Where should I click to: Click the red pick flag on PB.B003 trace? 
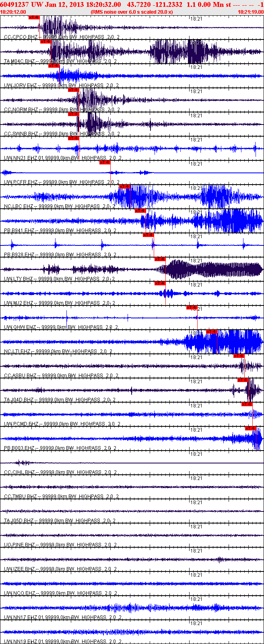point(251,428)
